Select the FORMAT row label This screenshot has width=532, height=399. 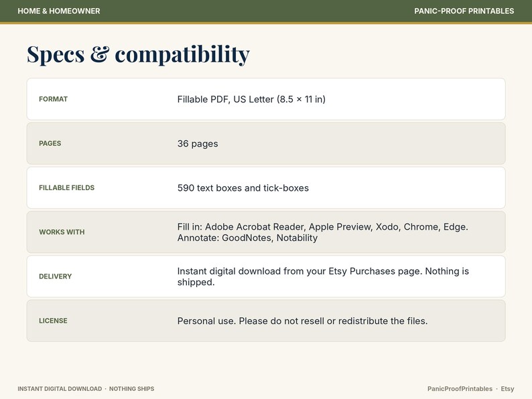coord(54,99)
